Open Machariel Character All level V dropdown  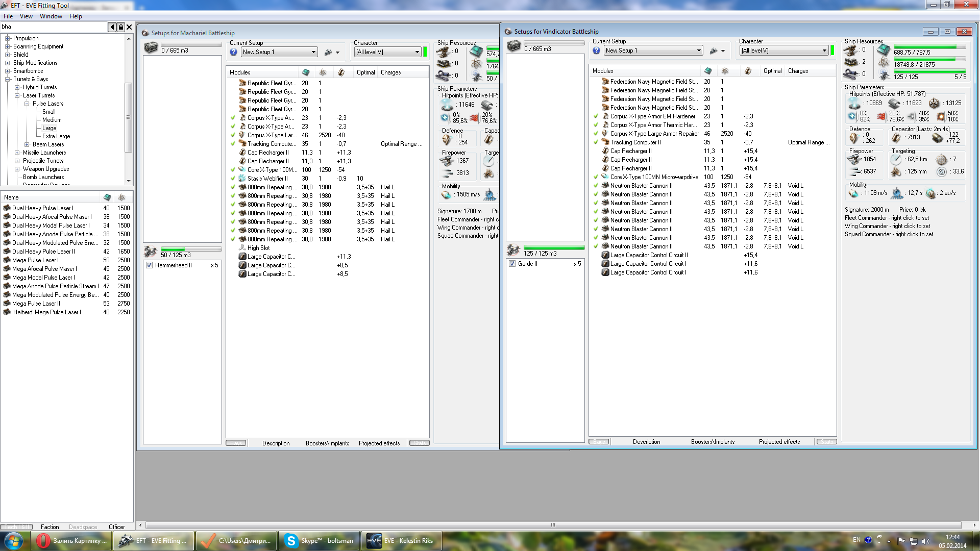tap(387, 52)
